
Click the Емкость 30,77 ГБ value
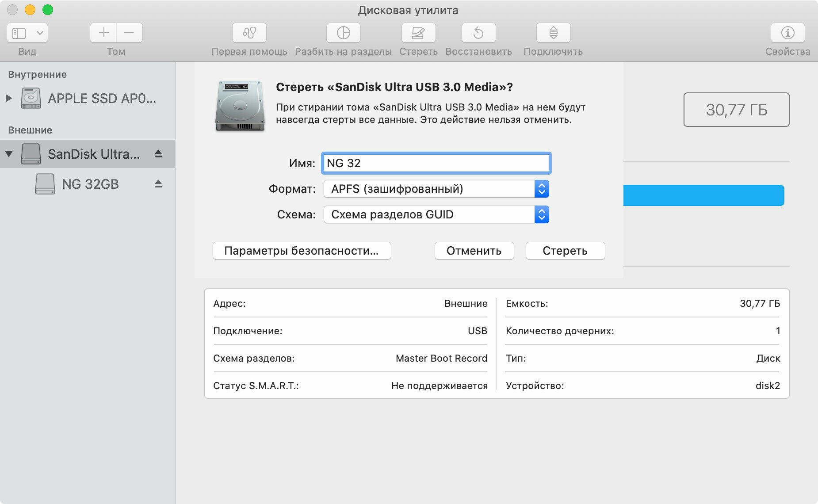point(760,303)
